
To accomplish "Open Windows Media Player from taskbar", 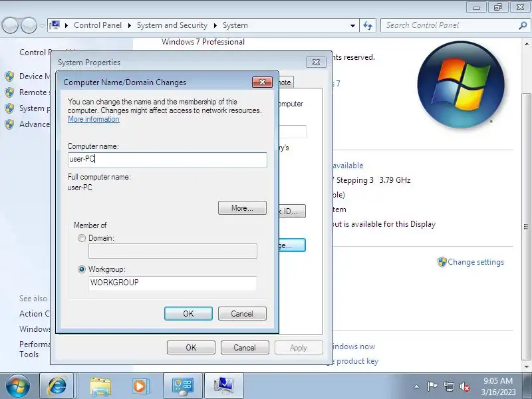I will tap(140, 386).
